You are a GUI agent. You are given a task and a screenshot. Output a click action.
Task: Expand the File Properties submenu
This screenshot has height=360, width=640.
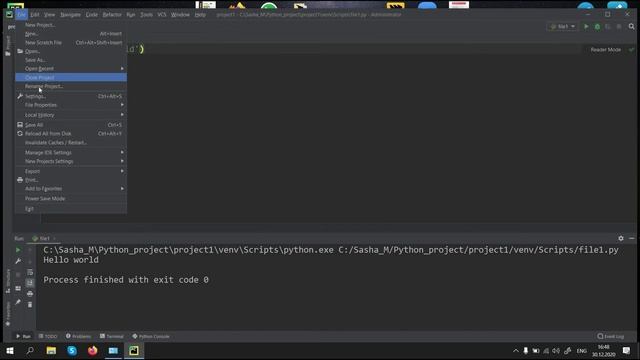click(71, 105)
